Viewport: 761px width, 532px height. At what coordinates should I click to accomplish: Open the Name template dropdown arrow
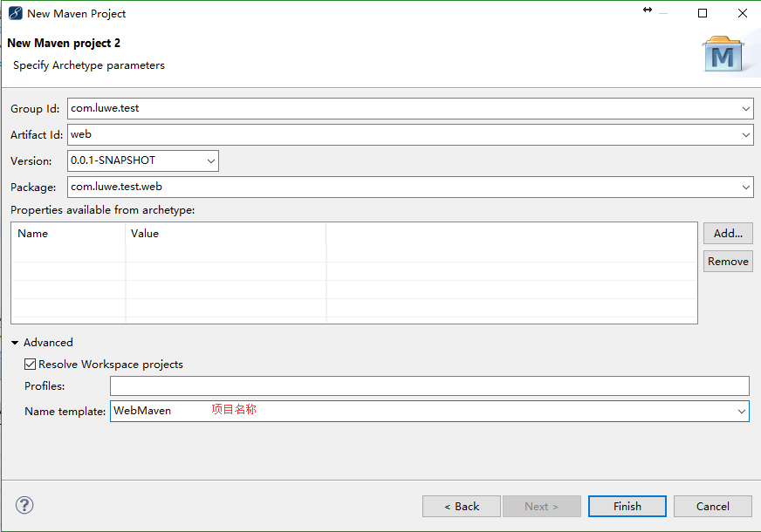coord(742,412)
